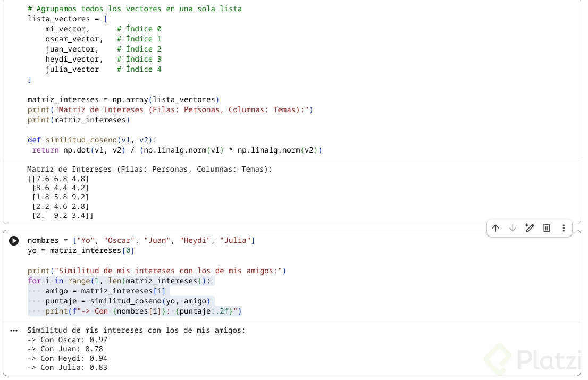The image size is (588, 380).
Task: Click the lista_vectores = [ line
Action: (68, 19)
